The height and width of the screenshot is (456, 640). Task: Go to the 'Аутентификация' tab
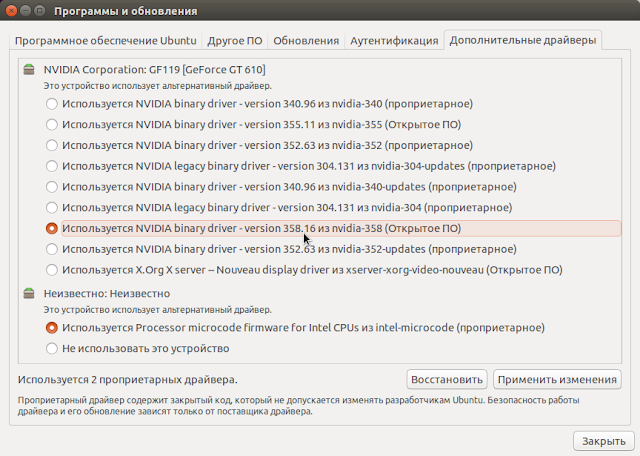coord(394,41)
